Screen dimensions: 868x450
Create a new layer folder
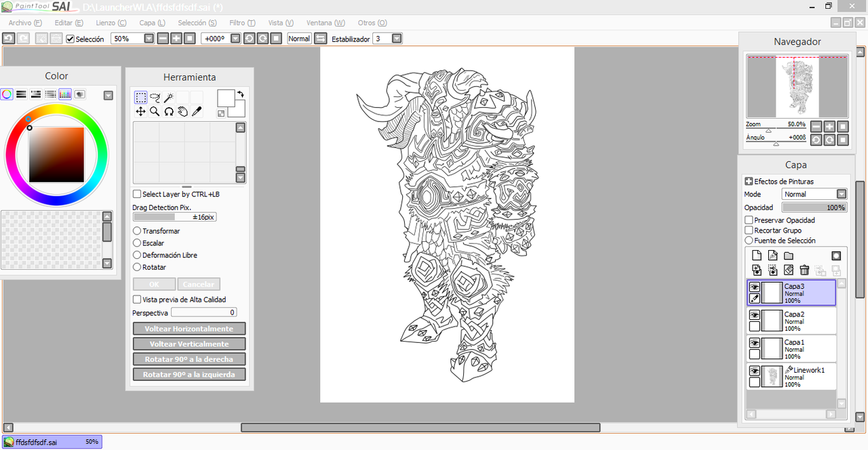click(x=789, y=255)
